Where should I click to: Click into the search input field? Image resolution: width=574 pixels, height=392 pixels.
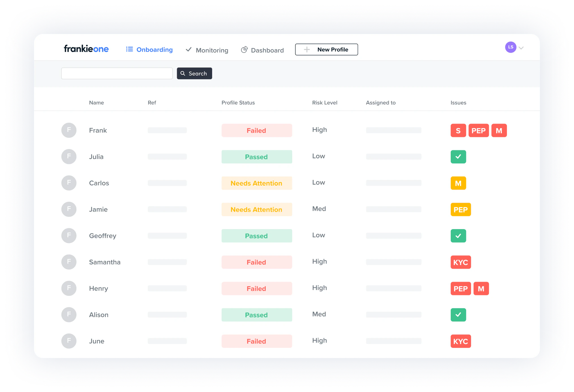pyautogui.click(x=117, y=74)
